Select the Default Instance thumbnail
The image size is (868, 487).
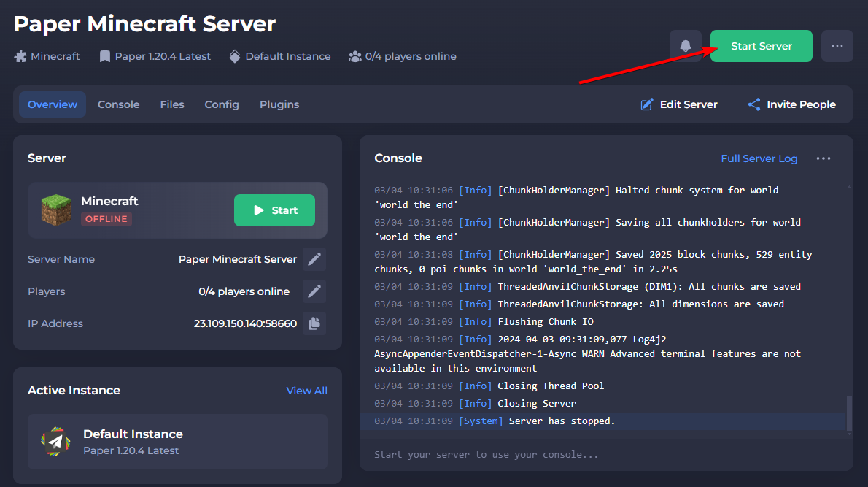(x=55, y=442)
